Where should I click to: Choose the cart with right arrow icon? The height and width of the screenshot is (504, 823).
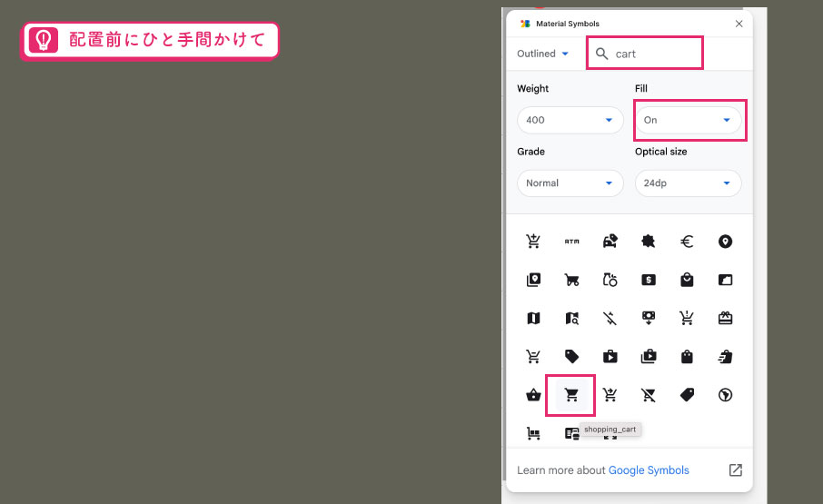610,395
